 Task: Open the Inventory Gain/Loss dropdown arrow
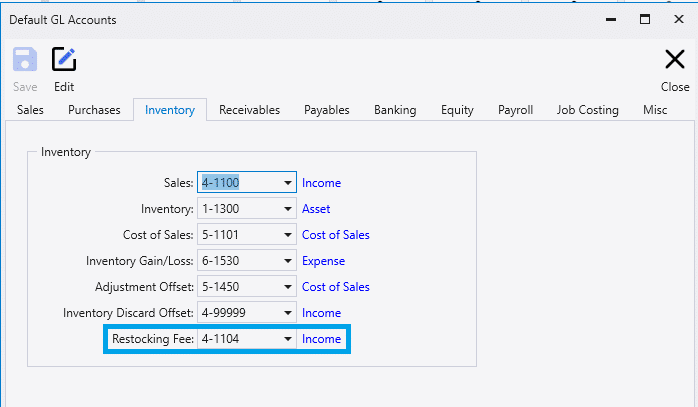pyautogui.click(x=288, y=261)
